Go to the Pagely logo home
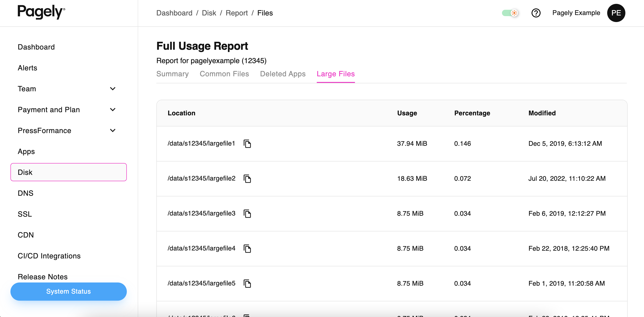The height and width of the screenshot is (317, 644). pos(41,12)
